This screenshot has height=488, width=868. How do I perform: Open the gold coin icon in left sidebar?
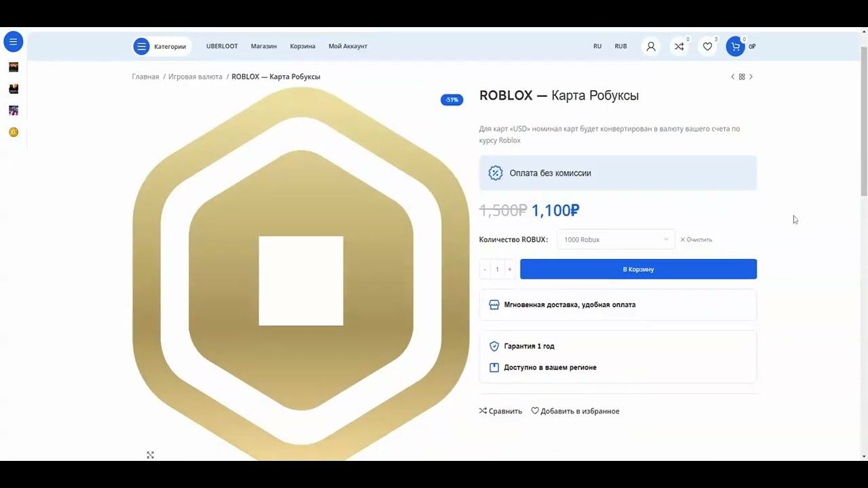point(14,132)
